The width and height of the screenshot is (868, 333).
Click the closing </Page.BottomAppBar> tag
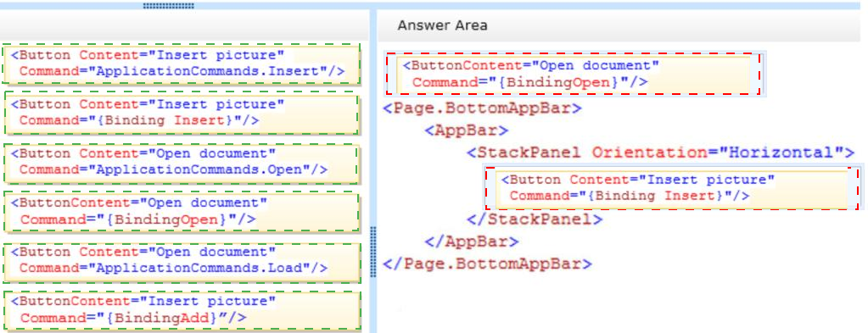pos(487,264)
